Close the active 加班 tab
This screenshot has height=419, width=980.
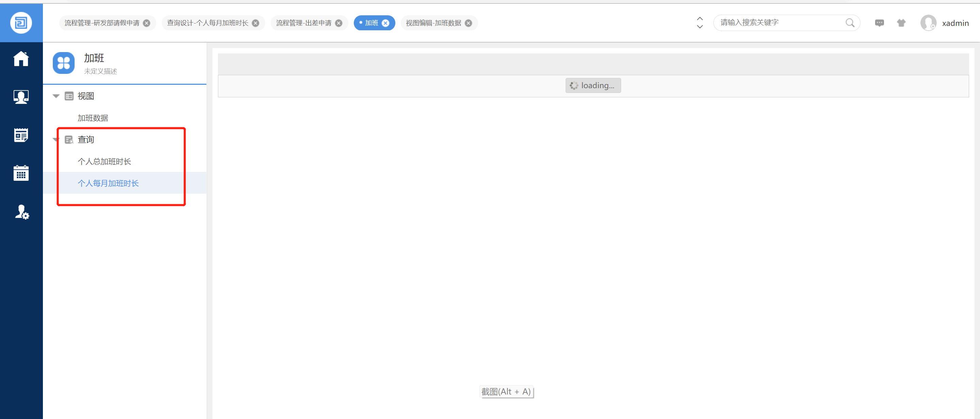[x=385, y=23]
